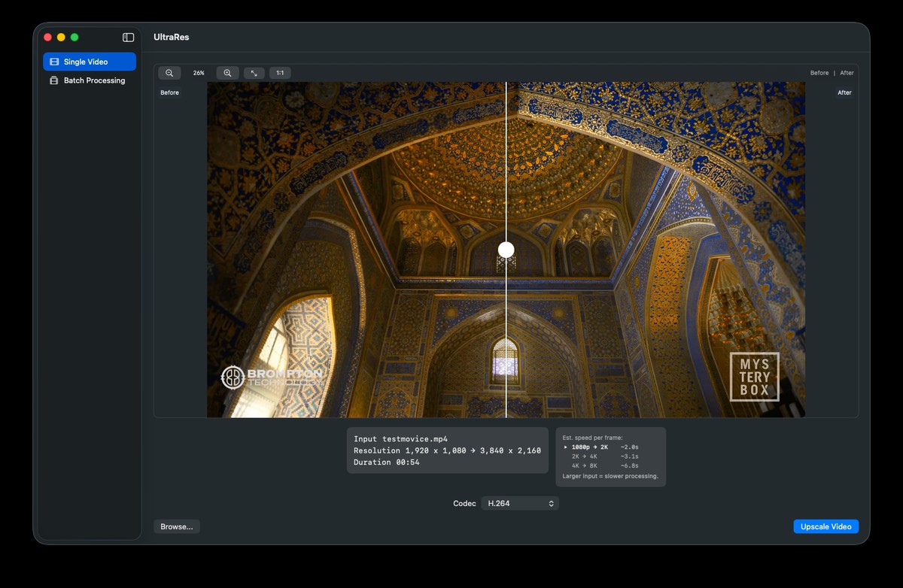903x588 pixels.
Task: Select the Zoom out tool
Action: click(169, 72)
